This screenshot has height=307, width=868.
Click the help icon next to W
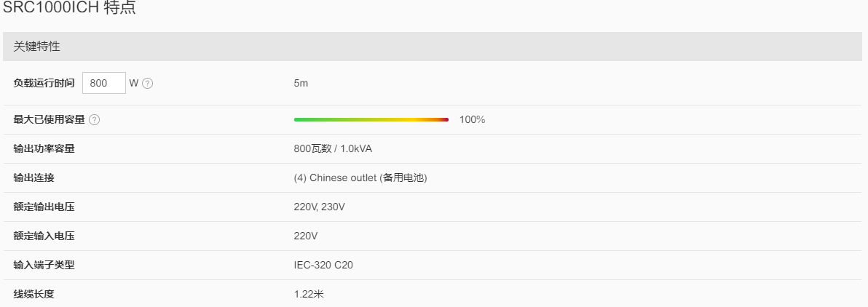pos(147,84)
